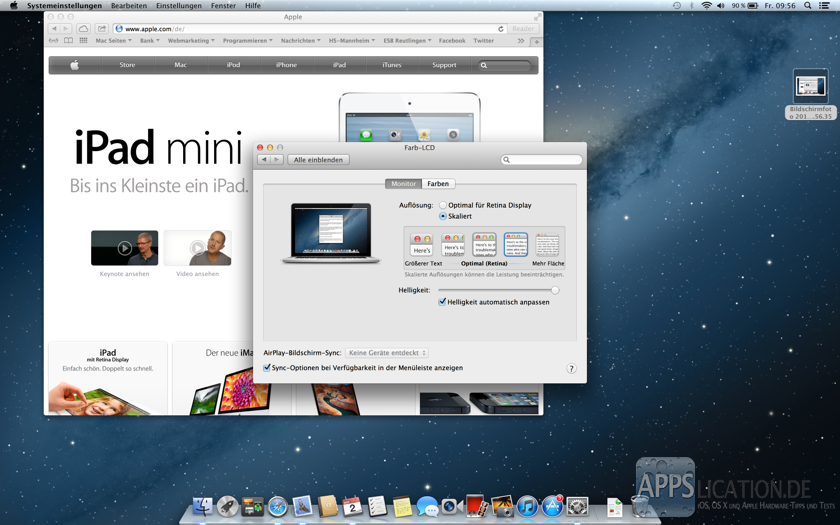This screenshot has height=525, width=840.
Task: Open Calendar icon in Dock
Action: 352,506
